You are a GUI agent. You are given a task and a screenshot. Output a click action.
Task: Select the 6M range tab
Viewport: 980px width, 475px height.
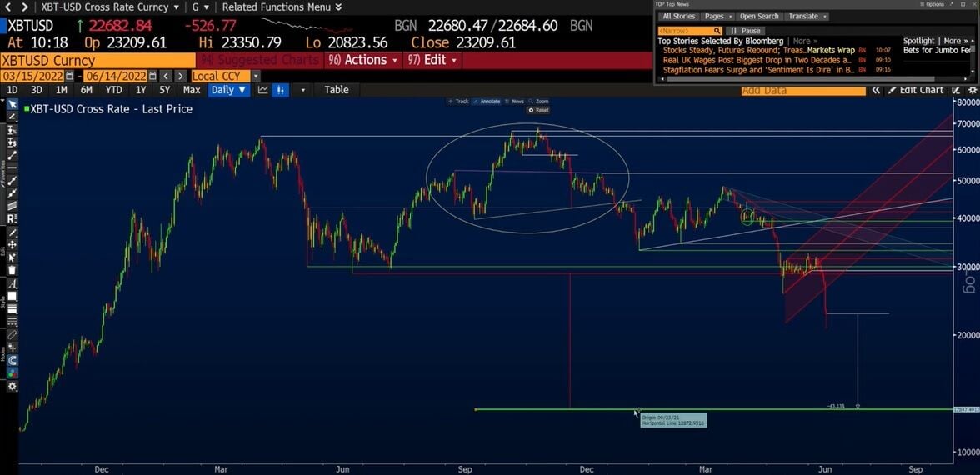[87, 90]
